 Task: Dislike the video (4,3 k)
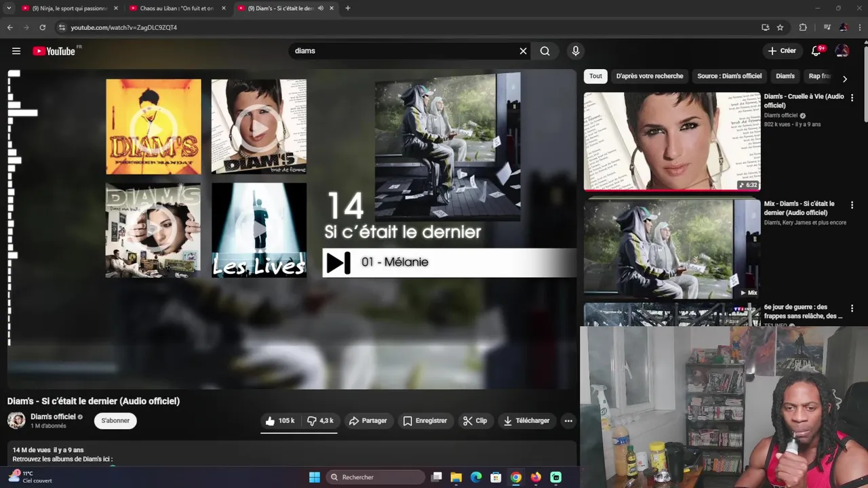click(x=320, y=421)
